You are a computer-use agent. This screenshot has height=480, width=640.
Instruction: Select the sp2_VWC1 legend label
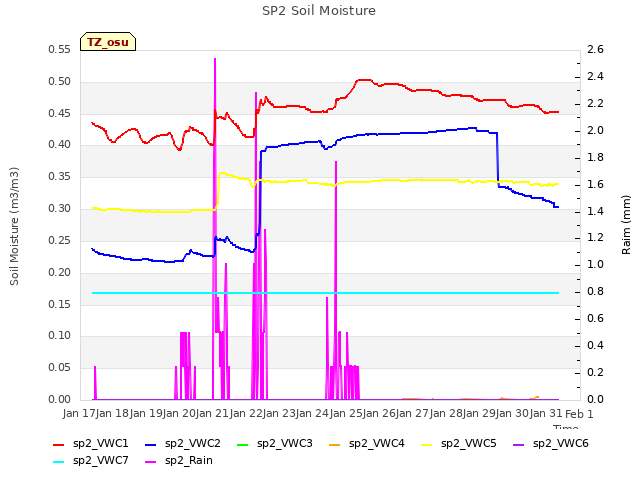pyautogui.click(x=100, y=444)
